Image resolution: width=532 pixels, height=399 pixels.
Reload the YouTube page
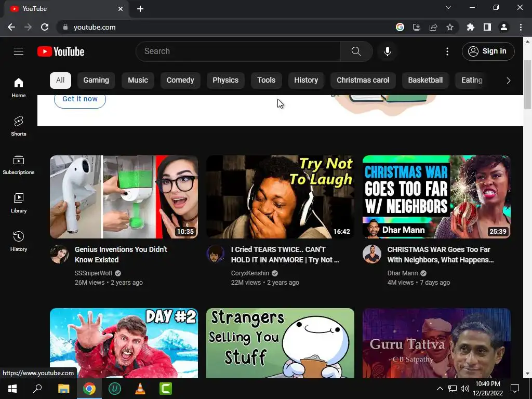point(45,27)
